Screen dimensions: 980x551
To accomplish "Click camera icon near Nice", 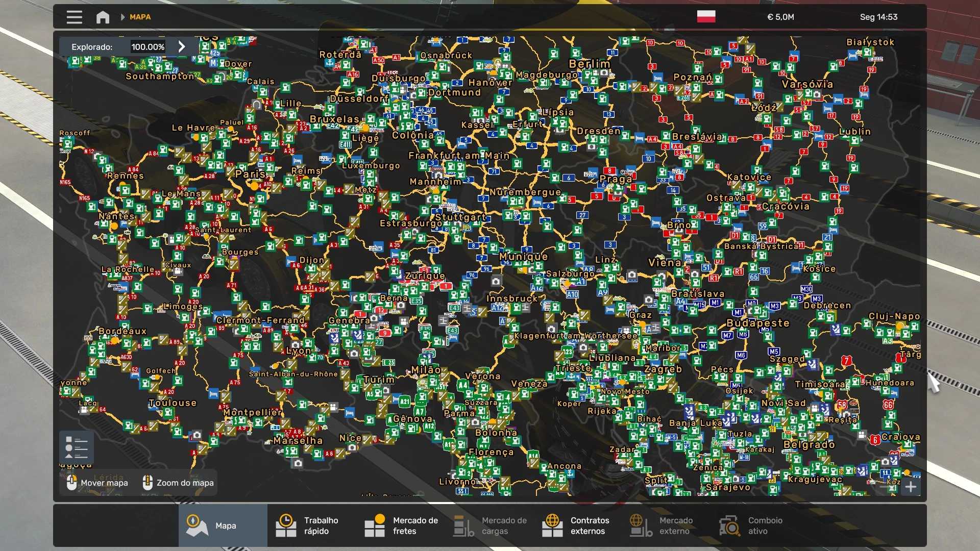I will (352, 447).
